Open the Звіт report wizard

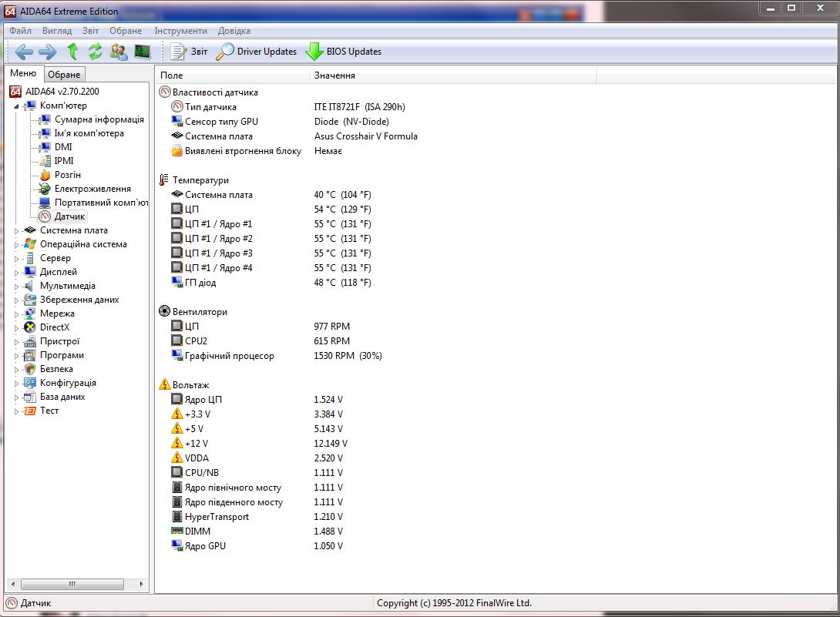(189, 52)
